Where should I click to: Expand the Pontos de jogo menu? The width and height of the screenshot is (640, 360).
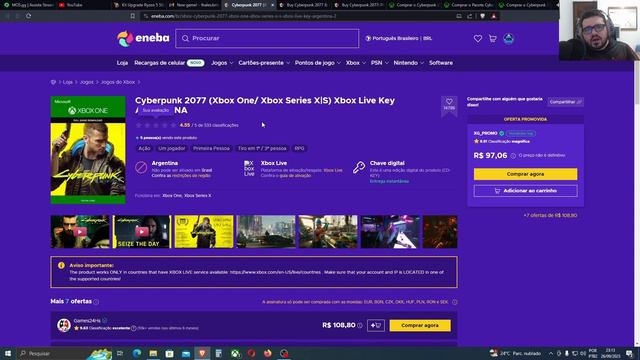click(318, 63)
